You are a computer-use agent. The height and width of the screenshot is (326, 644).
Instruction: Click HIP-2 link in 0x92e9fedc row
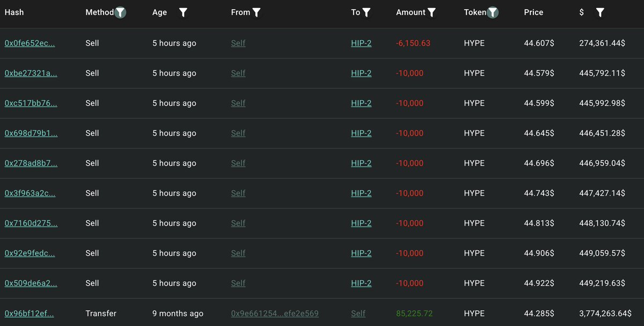(361, 253)
